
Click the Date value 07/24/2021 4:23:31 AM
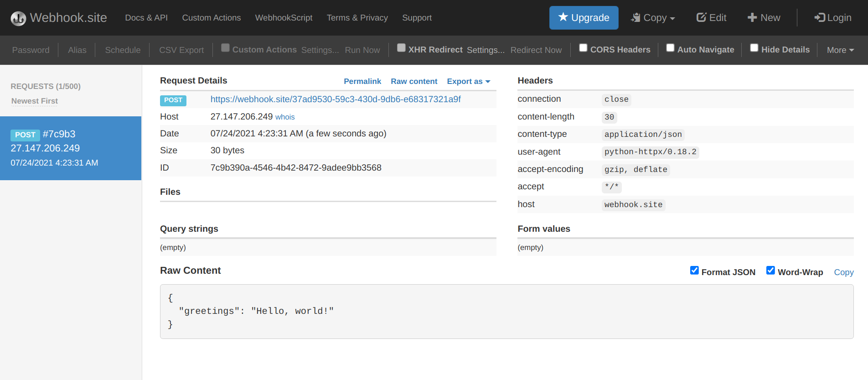tap(298, 134)
